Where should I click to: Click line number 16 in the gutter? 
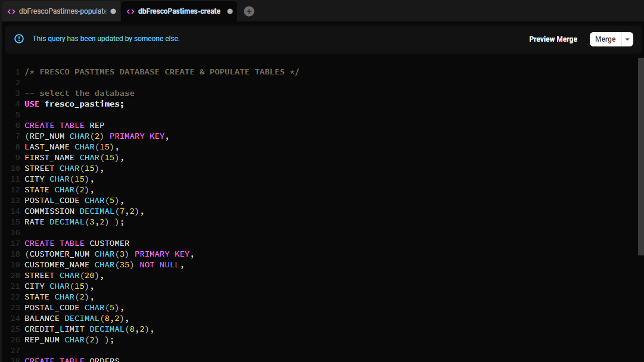[15, 232]
